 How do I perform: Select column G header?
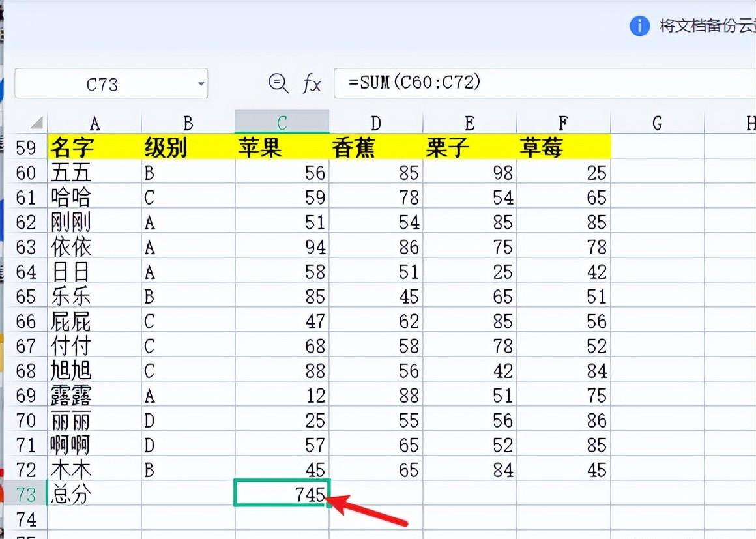657,123
